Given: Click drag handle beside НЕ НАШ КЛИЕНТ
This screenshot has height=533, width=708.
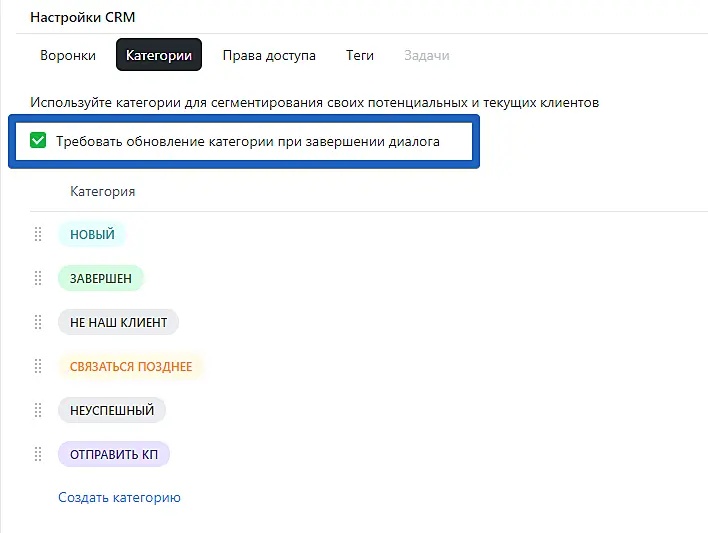Looking at the screenshot, I should (x=38, y=322).
